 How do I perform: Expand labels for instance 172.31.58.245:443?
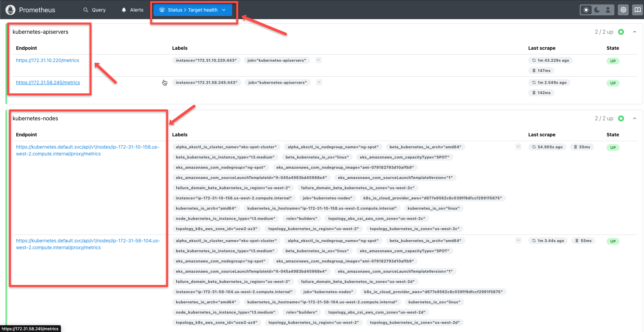click(319, 82)
